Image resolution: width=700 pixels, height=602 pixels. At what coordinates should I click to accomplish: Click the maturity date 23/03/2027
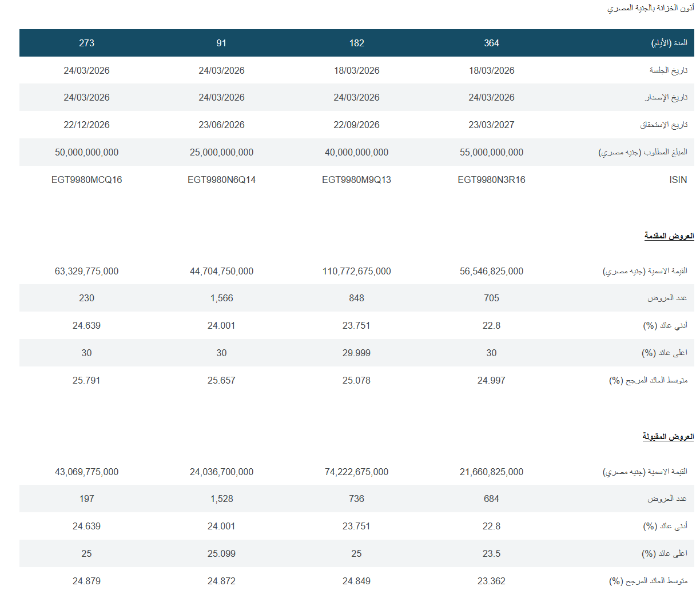[x=491, y=125]
